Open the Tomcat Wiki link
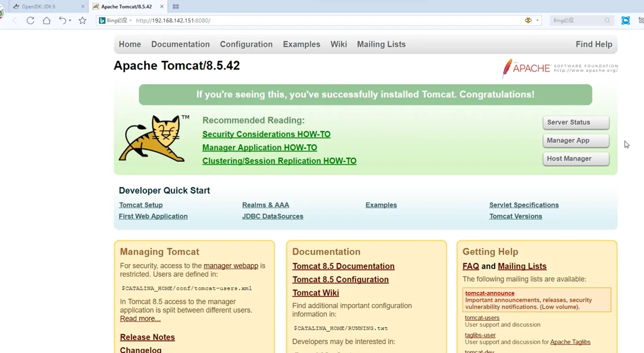Viewport: 644px width, 353px height. pyautogui.click(x=316, y=293)
